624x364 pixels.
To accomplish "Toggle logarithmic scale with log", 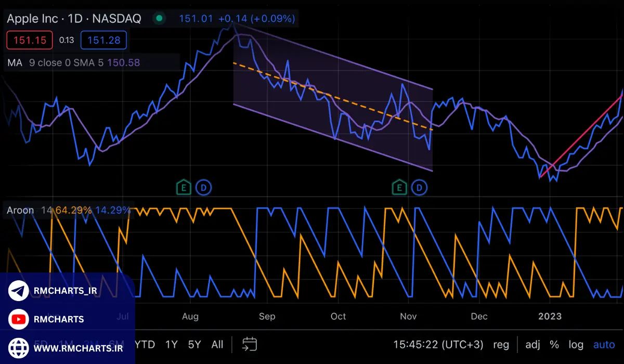I will [576, 344].
